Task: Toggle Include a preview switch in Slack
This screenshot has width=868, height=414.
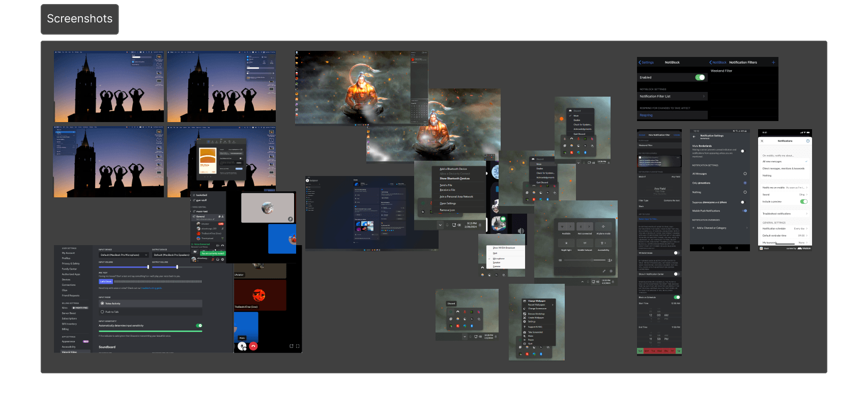Action: click(x=804, y=201)
